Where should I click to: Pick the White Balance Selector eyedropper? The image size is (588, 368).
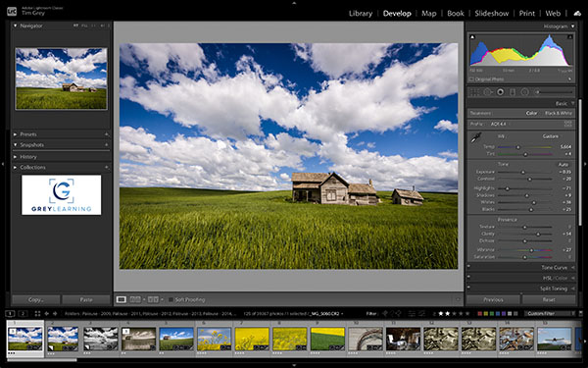476,137
